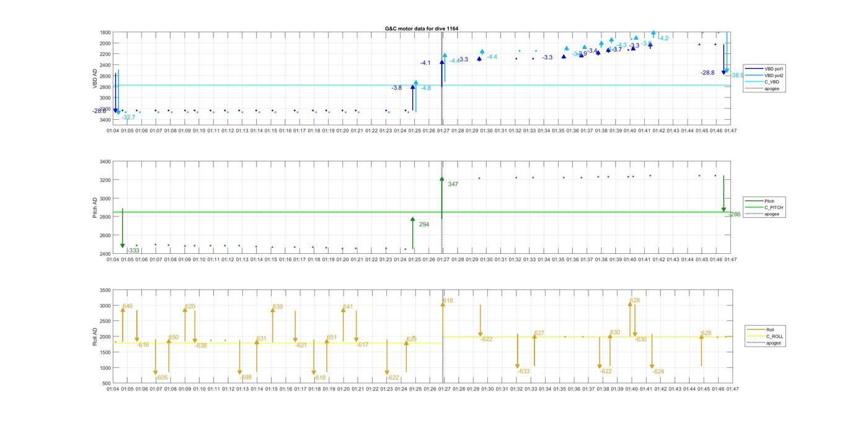868x430 pixels.
Task: Click the '-4.1' label in VBD plot
Action: coord(425,63)
